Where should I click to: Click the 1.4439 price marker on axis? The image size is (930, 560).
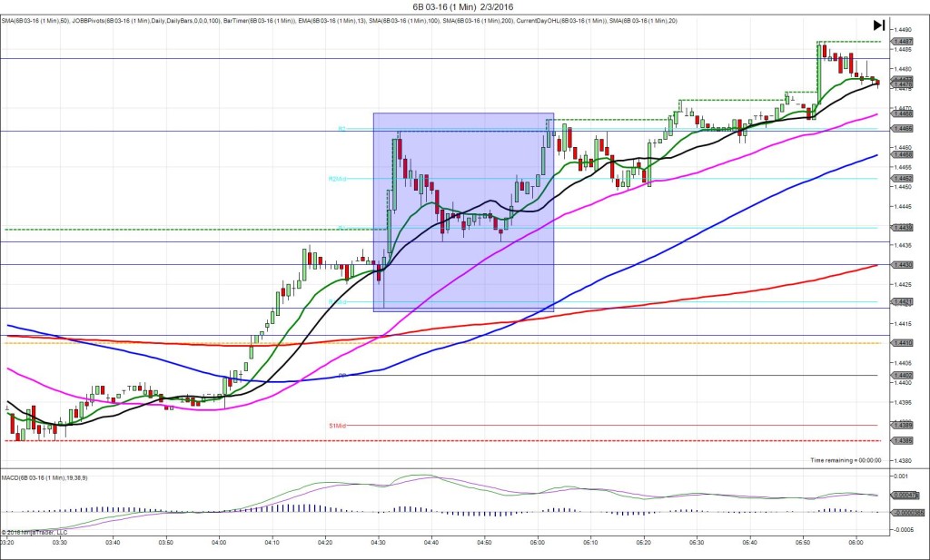click(x=902, y=228)
